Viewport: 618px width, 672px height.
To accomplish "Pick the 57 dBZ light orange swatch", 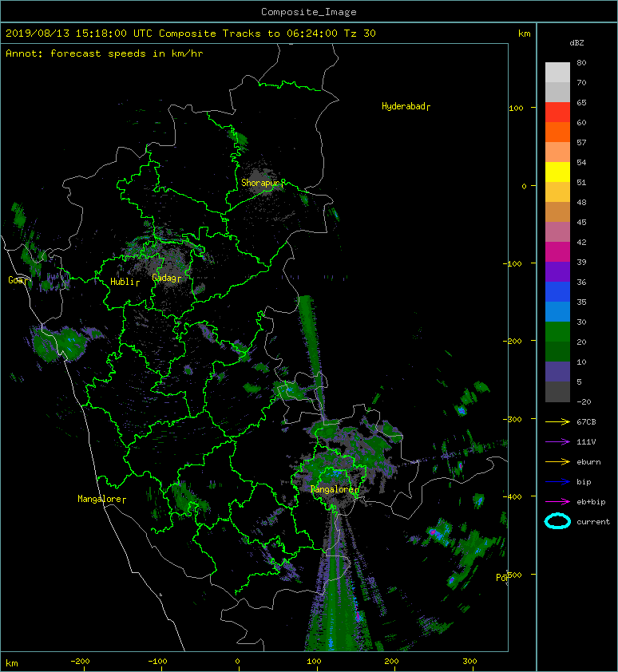I will click(x=557, y=152).
